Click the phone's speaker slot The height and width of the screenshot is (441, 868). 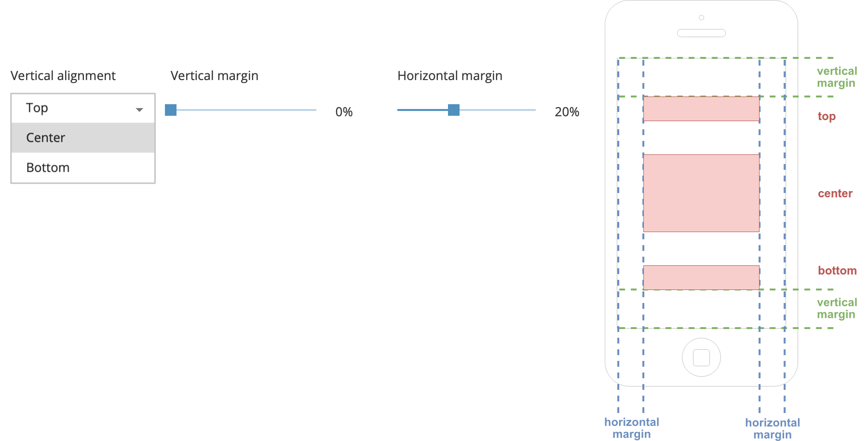pyautogui.click(x=701, y=33)
